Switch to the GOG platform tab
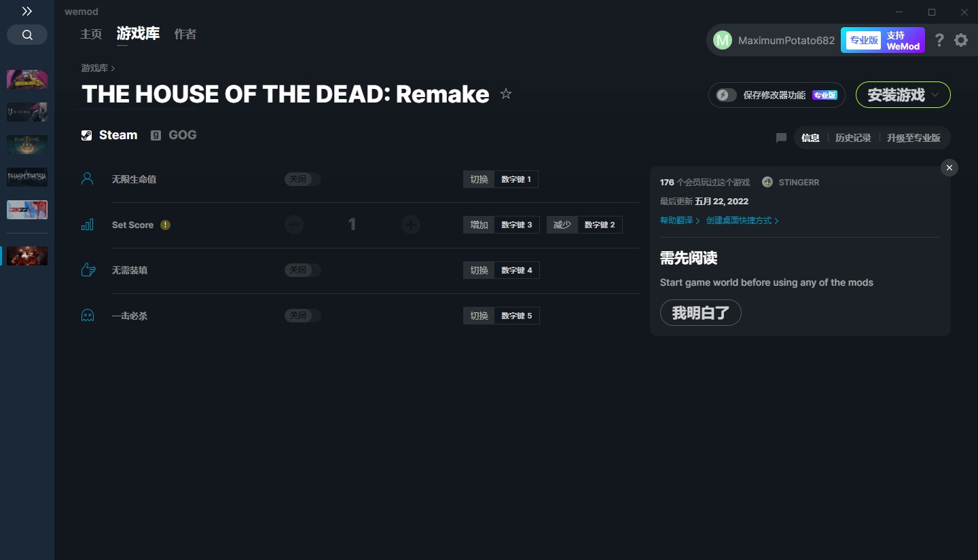 [x=174, y=135]
